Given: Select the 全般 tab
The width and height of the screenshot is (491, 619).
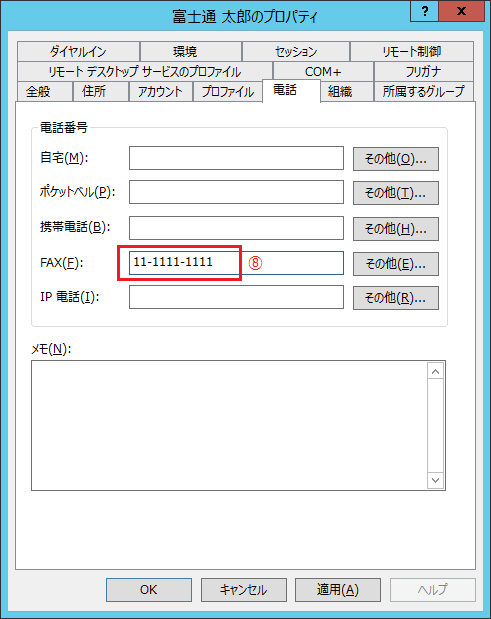Looking at the screenshot, I should tap(45, 92).
